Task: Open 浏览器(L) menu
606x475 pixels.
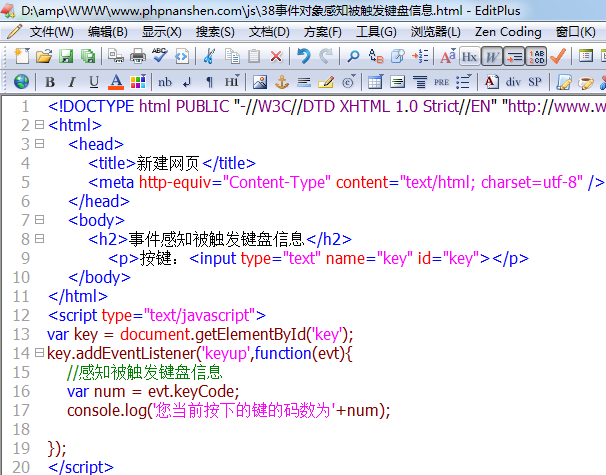Action: (x=436, y=32)
